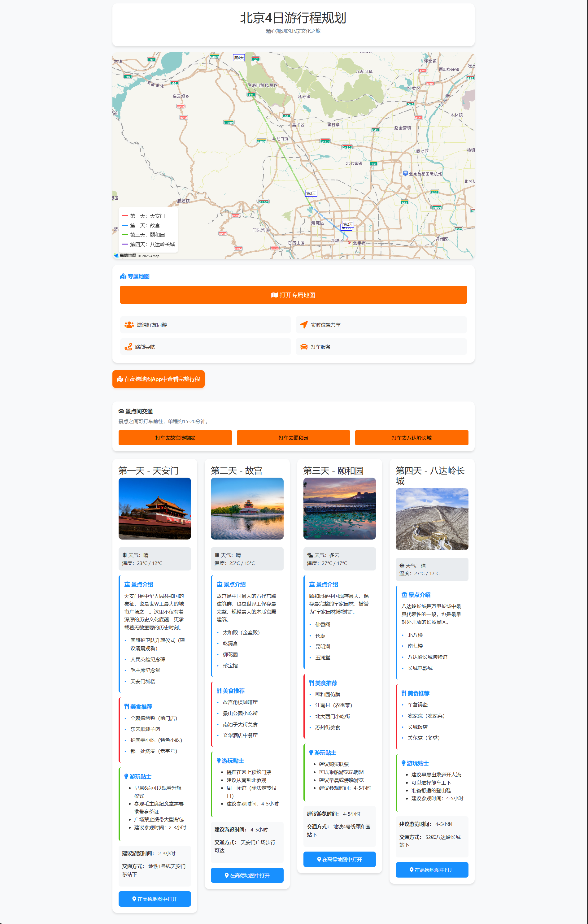Open 在高德地图App中查看完整行程 button

[x=159, y=379]
